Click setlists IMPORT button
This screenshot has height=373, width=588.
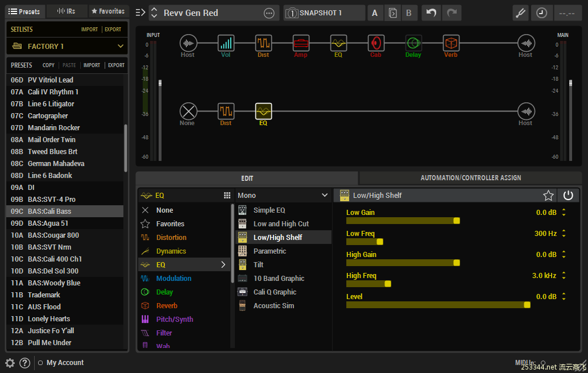[89, 29]
